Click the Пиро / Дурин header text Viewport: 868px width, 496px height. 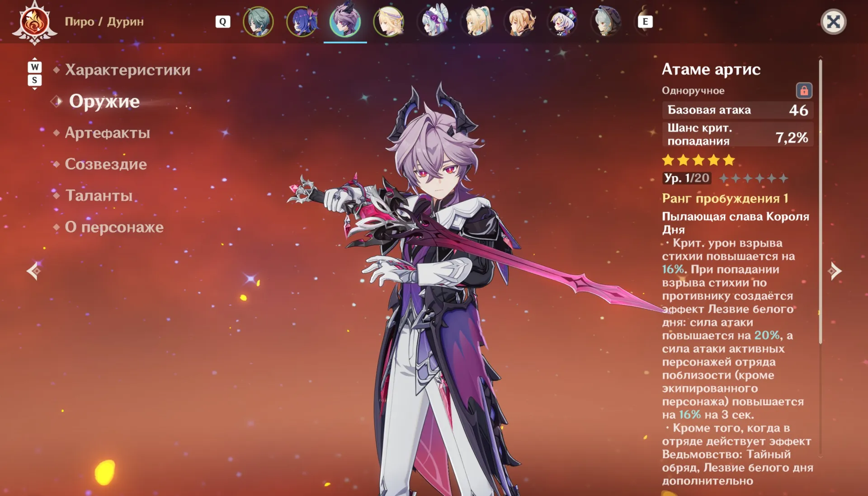104,22
